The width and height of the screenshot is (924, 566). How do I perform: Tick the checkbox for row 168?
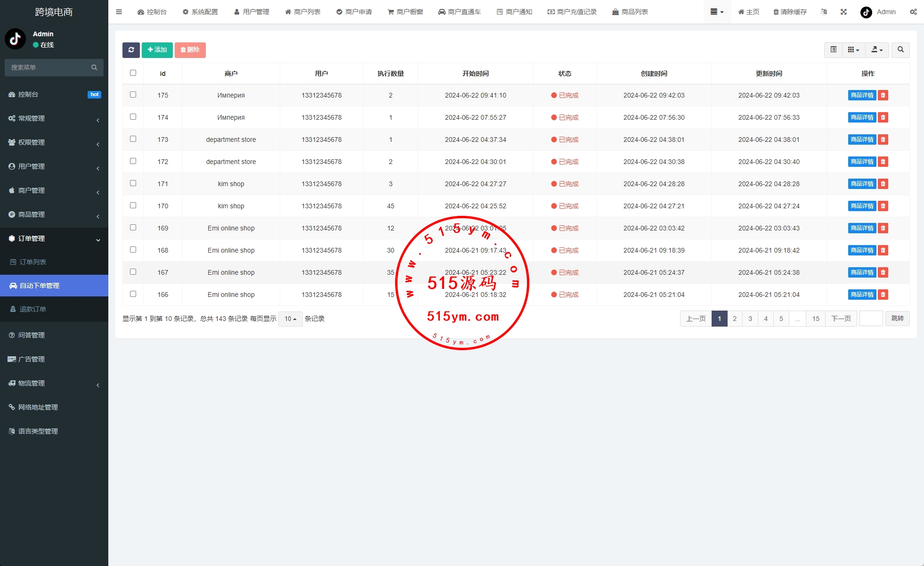point(133,250)
